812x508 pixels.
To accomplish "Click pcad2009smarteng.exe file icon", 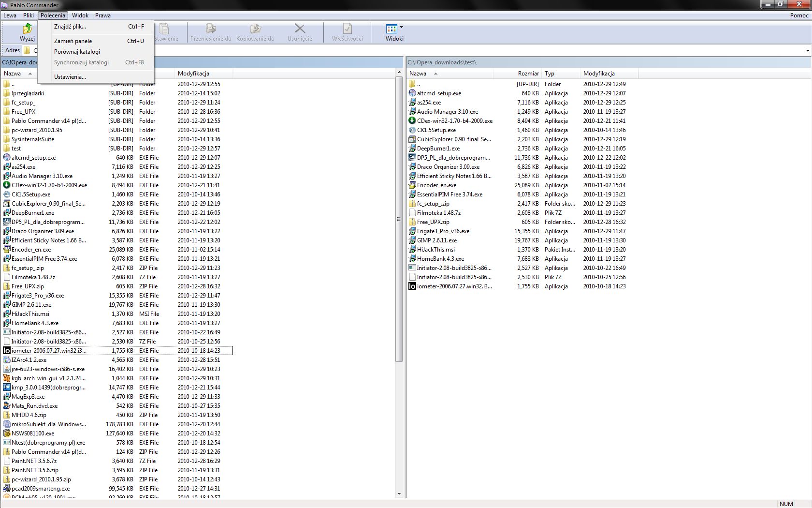I will point(7,489).
